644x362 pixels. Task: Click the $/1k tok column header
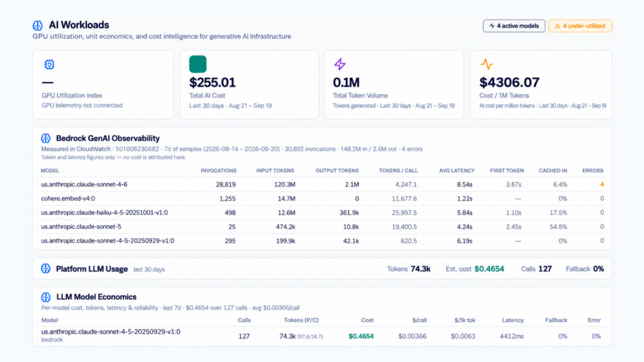coord(465,320)
